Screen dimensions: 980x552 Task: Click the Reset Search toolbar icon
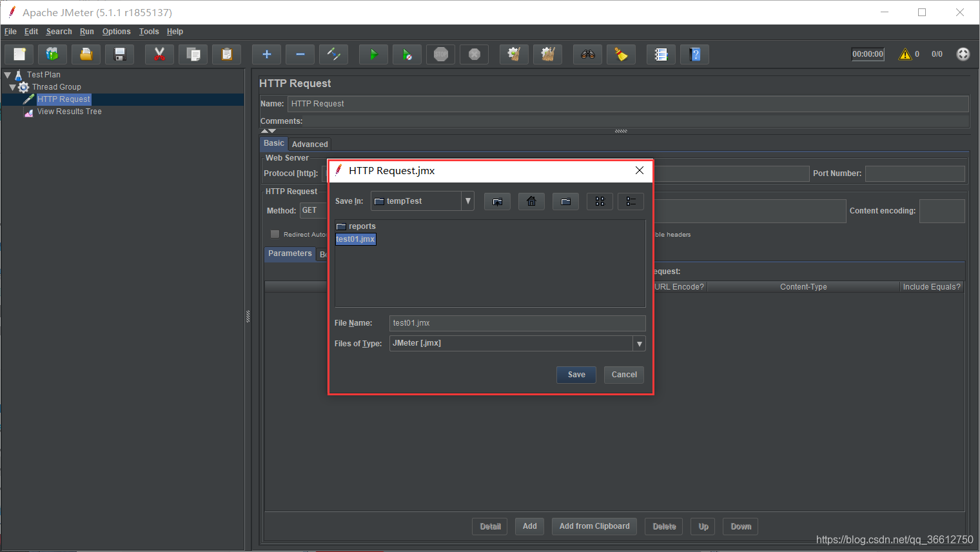(622, 55)
